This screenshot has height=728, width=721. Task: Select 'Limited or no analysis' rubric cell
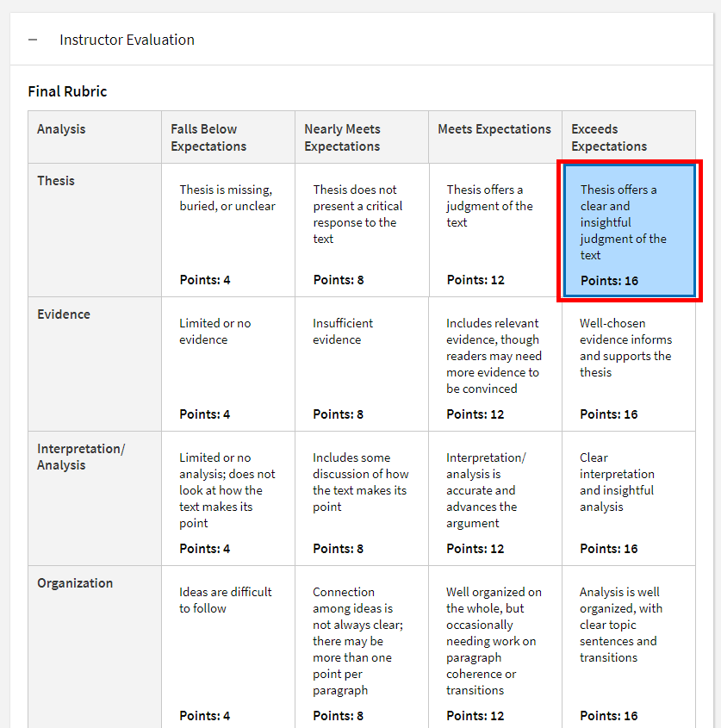coord(228,498)
